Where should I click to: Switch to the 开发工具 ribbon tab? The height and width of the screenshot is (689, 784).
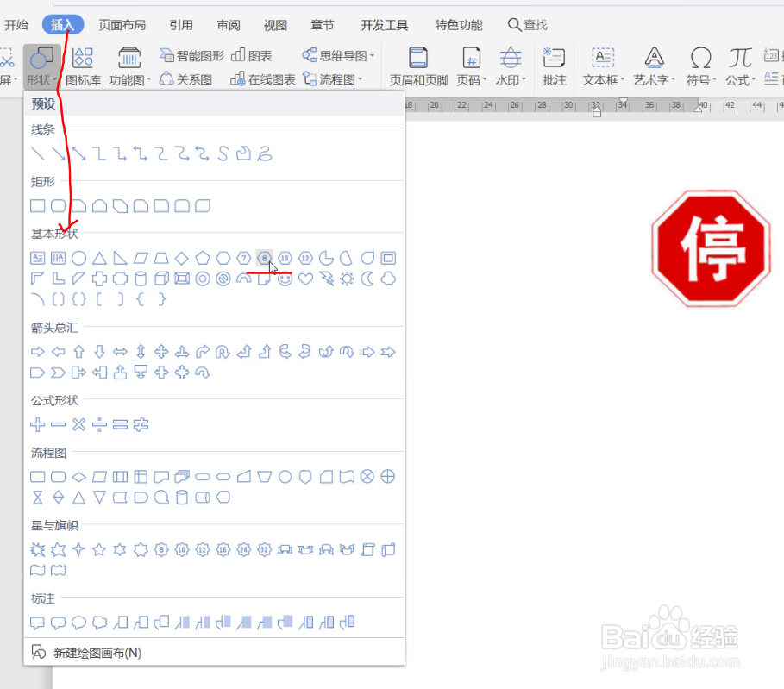pos(383,25)
